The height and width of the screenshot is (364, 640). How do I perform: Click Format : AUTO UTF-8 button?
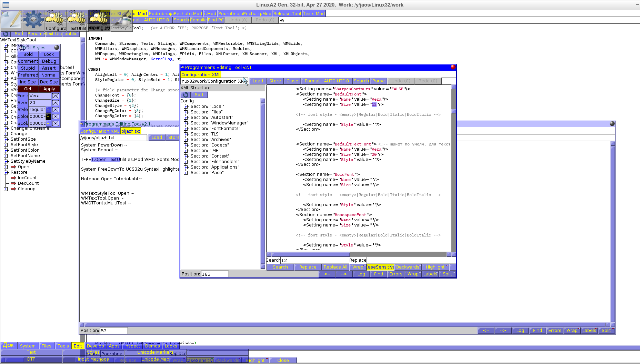coord(327,81)
